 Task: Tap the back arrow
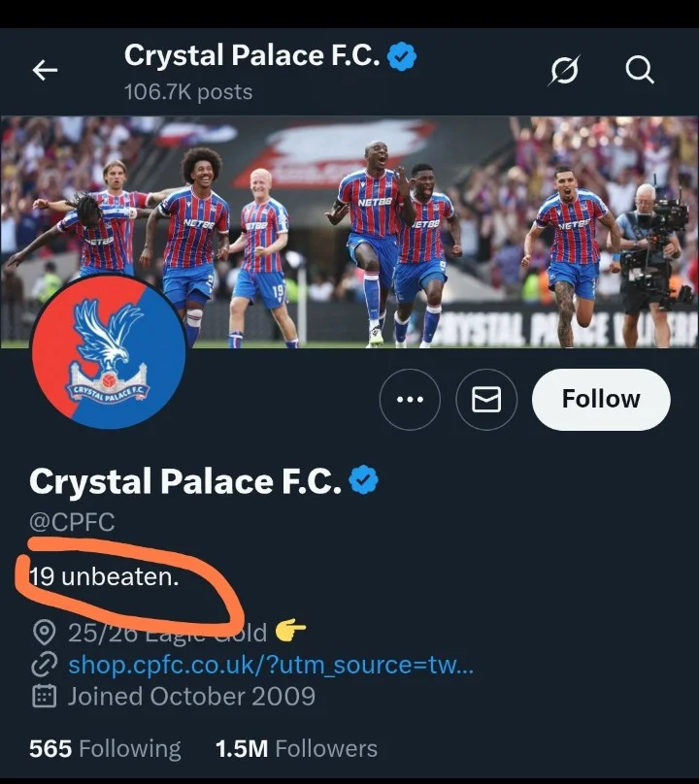pyautogui.click(x=46, y=70)
